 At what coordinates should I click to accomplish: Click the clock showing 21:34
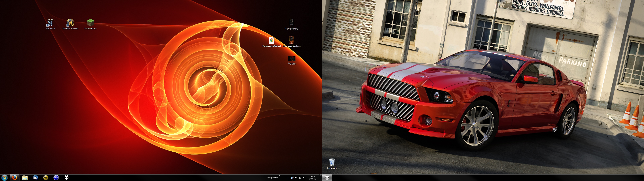(313, 178)
